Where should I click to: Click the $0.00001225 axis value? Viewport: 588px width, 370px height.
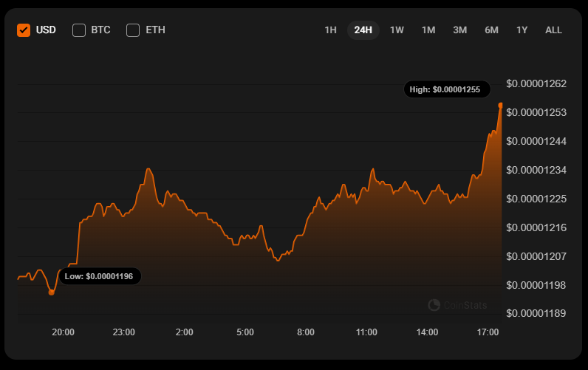[x=536, y=199]
